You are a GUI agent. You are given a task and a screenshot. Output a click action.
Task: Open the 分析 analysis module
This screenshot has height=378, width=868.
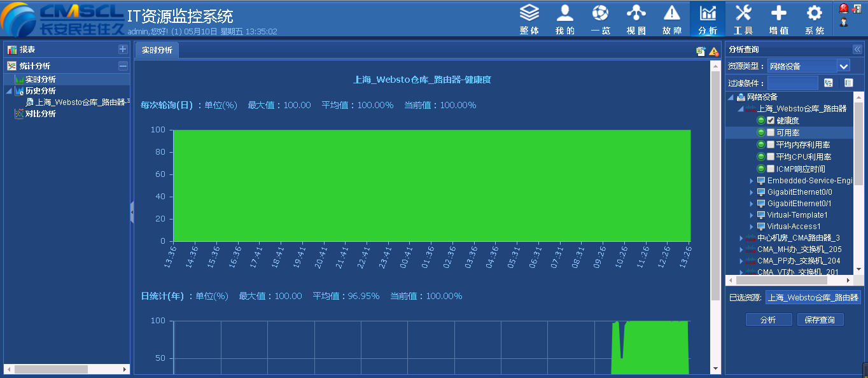[x=708, y=19]
